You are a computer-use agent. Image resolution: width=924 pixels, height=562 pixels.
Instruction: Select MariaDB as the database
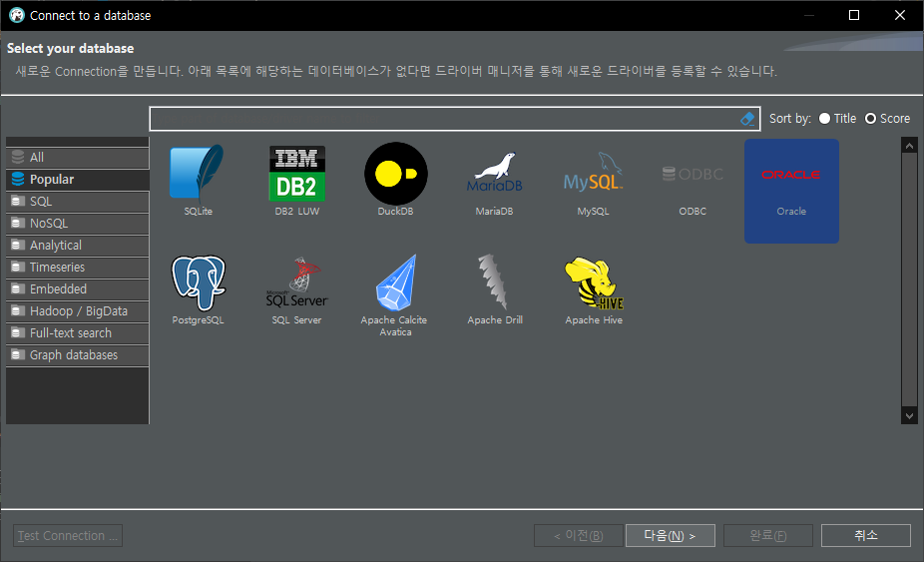(x=494, y=174)
